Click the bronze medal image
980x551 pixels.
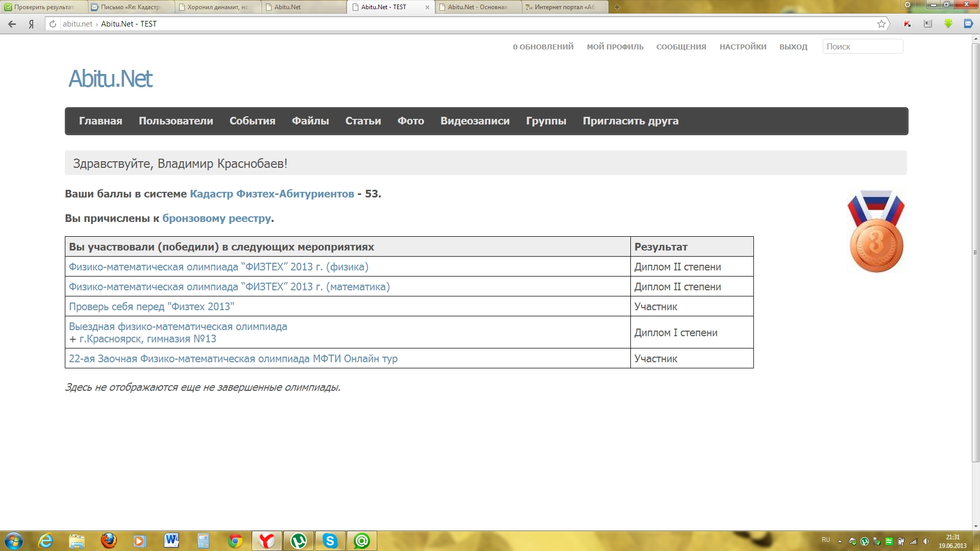(x=876, y=231)
